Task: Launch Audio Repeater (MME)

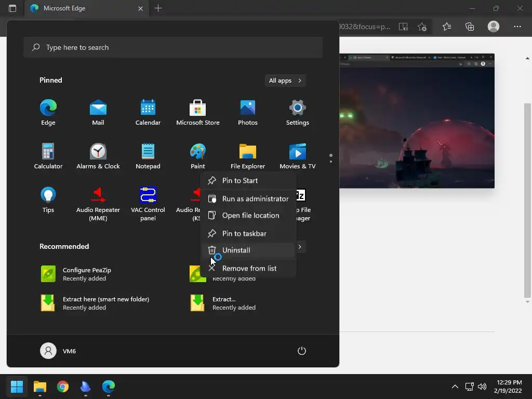Action: (x=98, y=204)
